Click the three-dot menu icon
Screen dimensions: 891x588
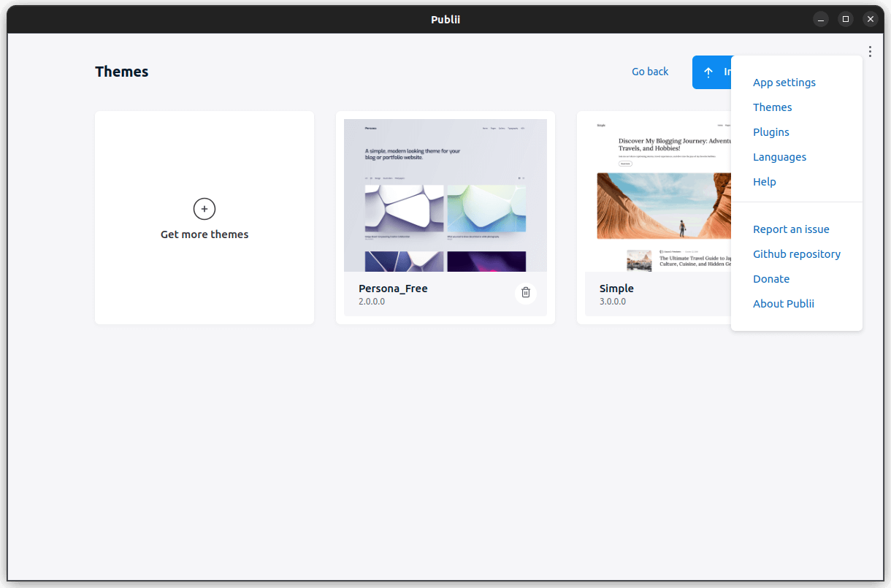pyautogui.click(x=870, y=51)
